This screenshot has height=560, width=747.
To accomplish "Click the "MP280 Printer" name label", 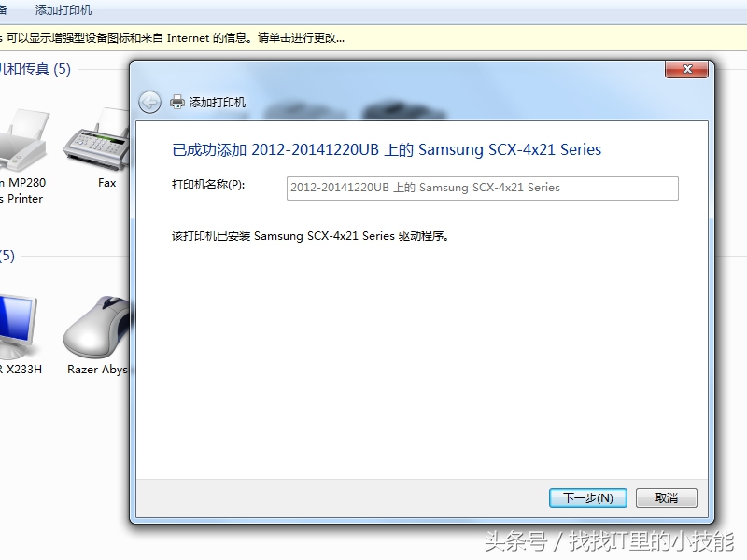I will pyautogui.click(x=22, y=190).
